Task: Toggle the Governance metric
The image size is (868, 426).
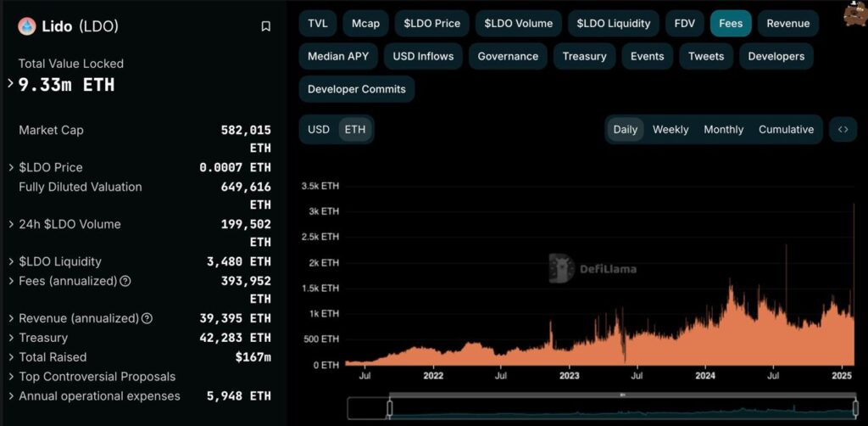Action: [x=509, y=56]
